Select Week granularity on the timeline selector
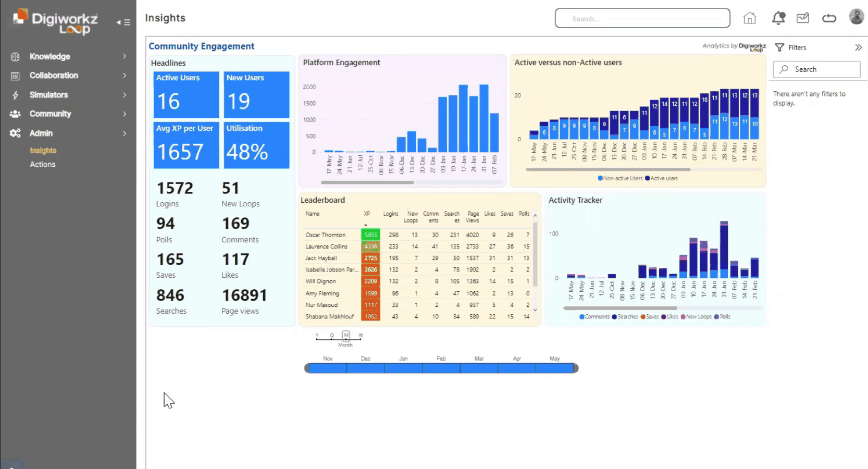This screenshot has width=868, height=469. tap(361, 335)
